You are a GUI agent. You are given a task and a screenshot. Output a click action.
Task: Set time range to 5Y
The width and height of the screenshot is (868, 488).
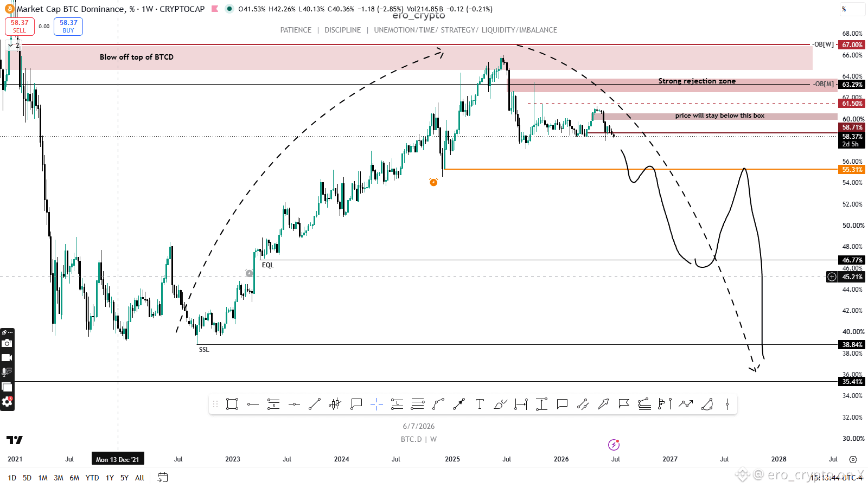pyautogui.click(x=124, y=478)
